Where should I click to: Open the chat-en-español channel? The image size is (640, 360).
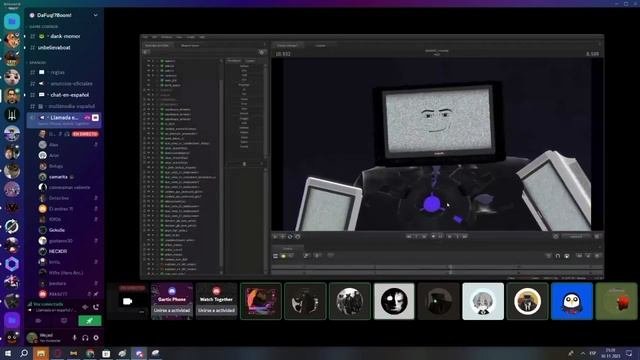click(64, 95)
